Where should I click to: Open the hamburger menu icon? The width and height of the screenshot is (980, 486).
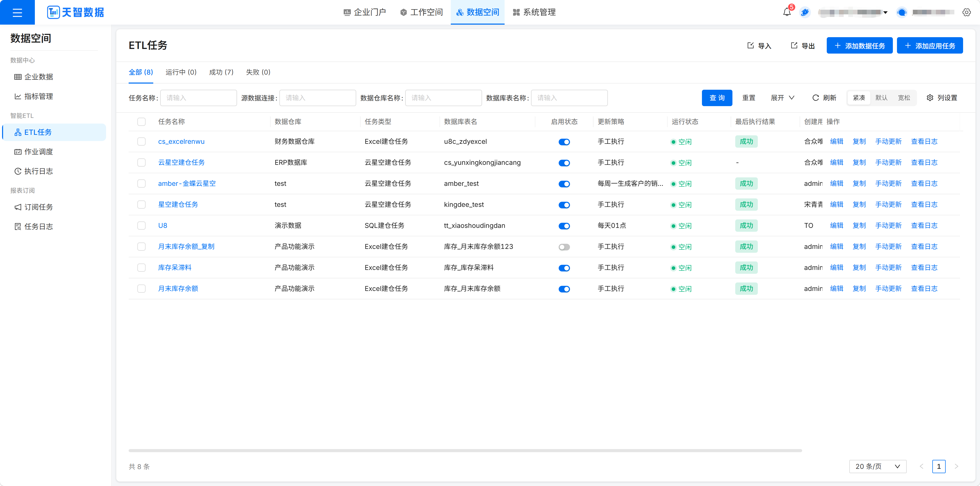17,13
